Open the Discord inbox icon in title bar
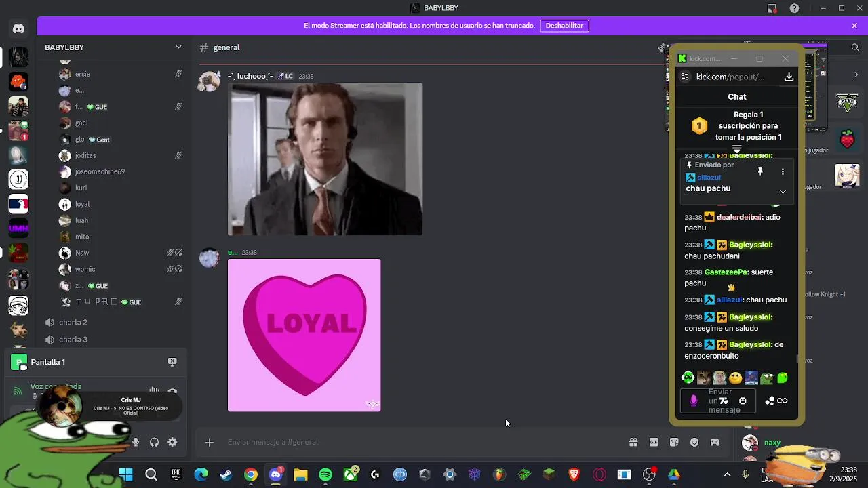868x488 pixels. point(772,8)
